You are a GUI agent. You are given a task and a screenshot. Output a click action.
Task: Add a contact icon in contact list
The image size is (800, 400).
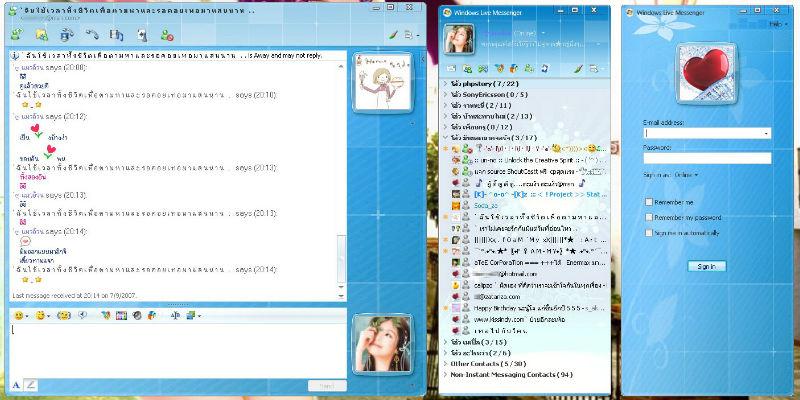[x=530, y=68]
